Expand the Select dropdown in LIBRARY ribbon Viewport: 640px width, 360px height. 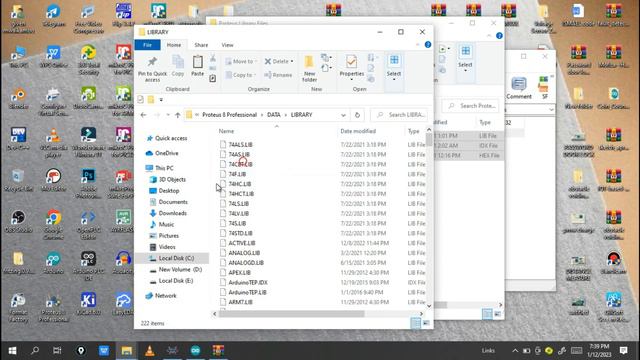coord(394,79)
